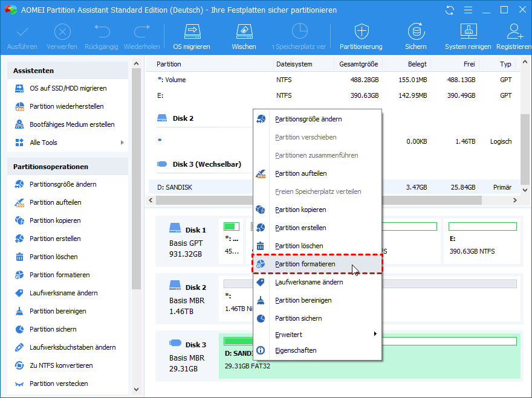Viewport: 532px width, 398px height.
Task: Select the Wischen toolbar icon
Action: click(x=244, y=36)
